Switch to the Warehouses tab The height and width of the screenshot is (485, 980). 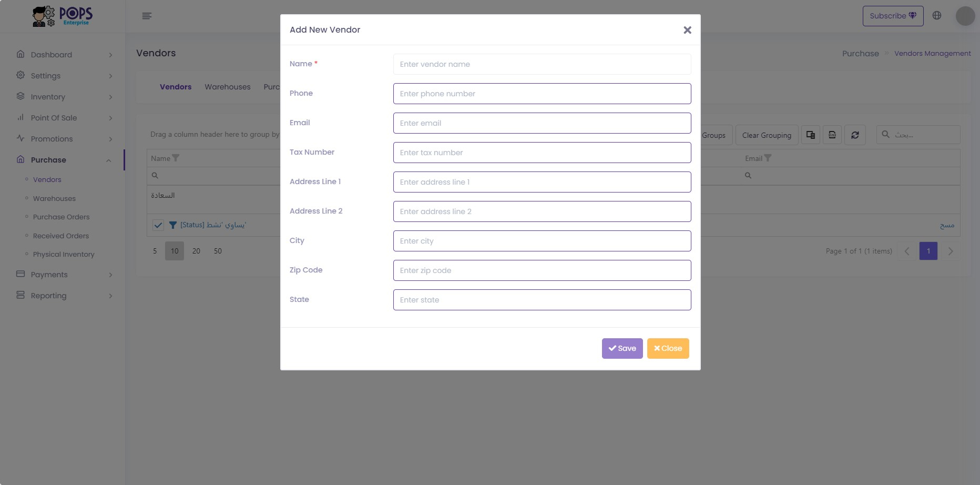228,87
